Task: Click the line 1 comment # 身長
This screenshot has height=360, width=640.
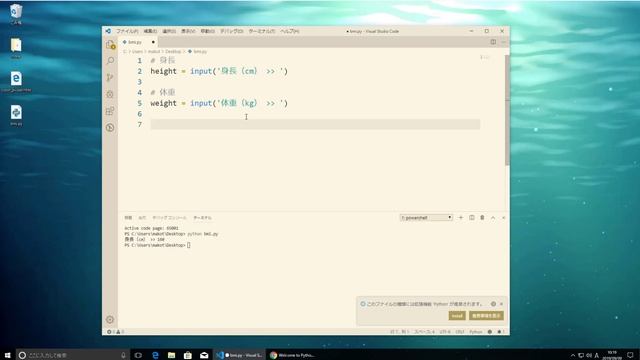Action: point(163,60)
